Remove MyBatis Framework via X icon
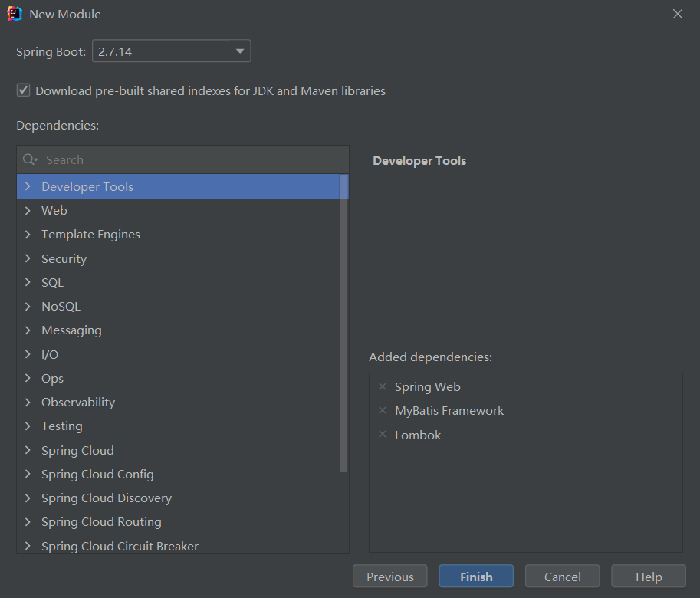Viewport: 700px width, 598px height. pos(383,410)
